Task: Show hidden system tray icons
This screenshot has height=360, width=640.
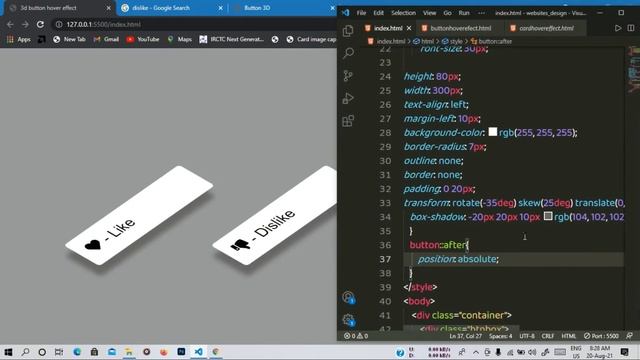Action: pyautogui.click(x=476, y=352)
